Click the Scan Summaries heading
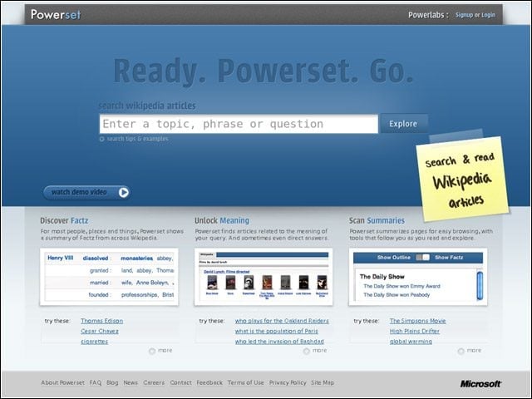The height and width of the screenshot is (399, 532). tap(377, 220)
